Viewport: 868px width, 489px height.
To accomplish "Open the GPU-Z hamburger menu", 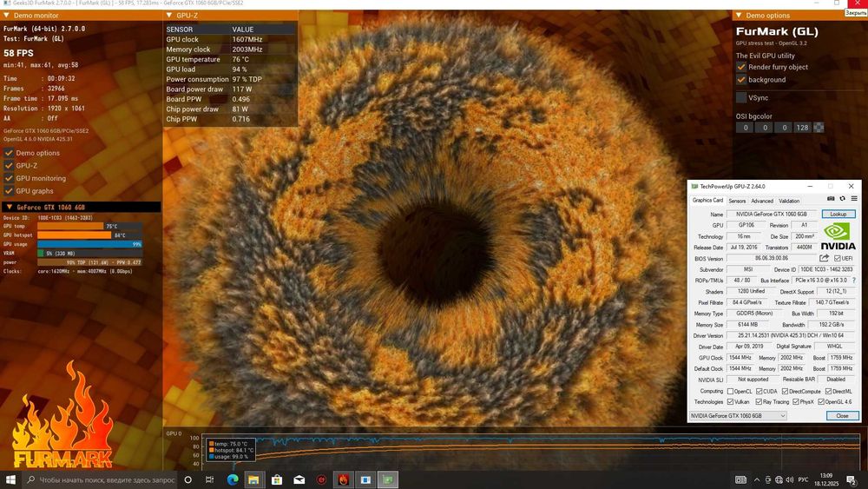I will (x=854, y=198).
